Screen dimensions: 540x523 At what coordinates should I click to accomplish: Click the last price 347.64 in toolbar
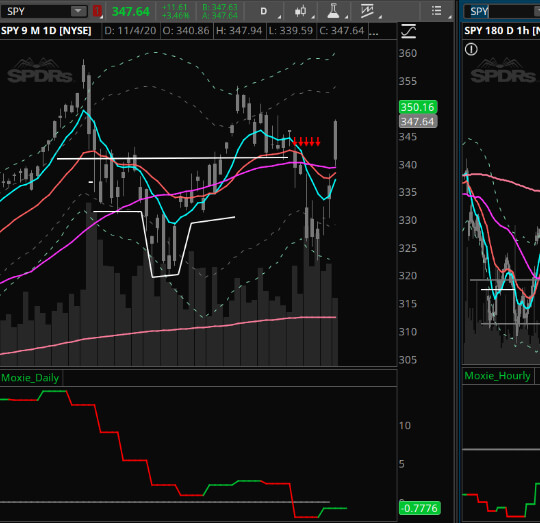[x=131, y=12]
